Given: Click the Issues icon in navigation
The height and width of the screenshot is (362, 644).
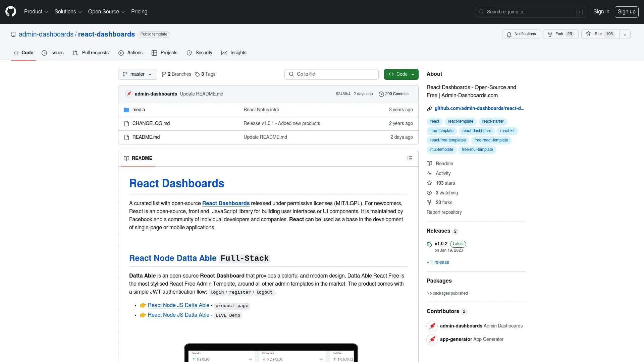Looking at the screenshot, I should [x=45, y=53].
